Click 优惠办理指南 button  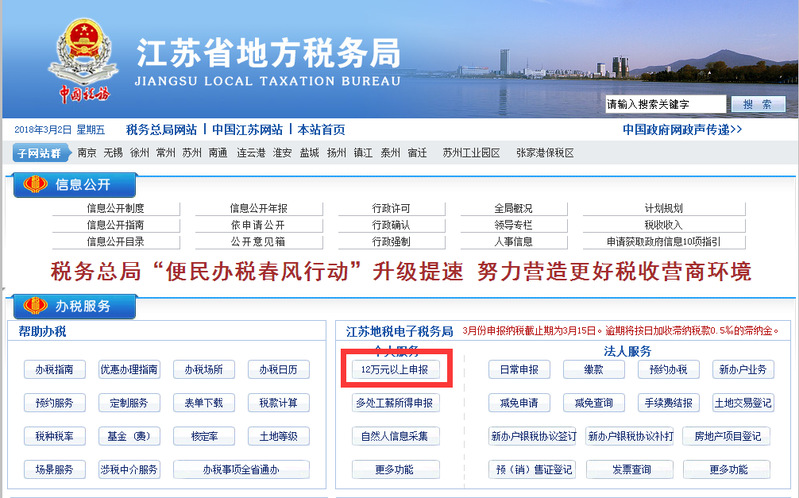[x=129, y=370]
